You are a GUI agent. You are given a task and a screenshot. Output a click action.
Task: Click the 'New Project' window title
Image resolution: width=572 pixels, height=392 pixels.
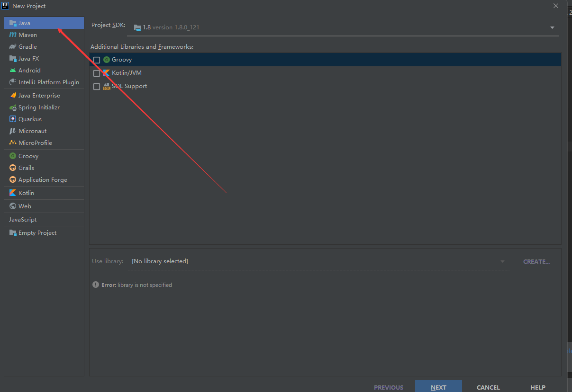pos(29,6)
